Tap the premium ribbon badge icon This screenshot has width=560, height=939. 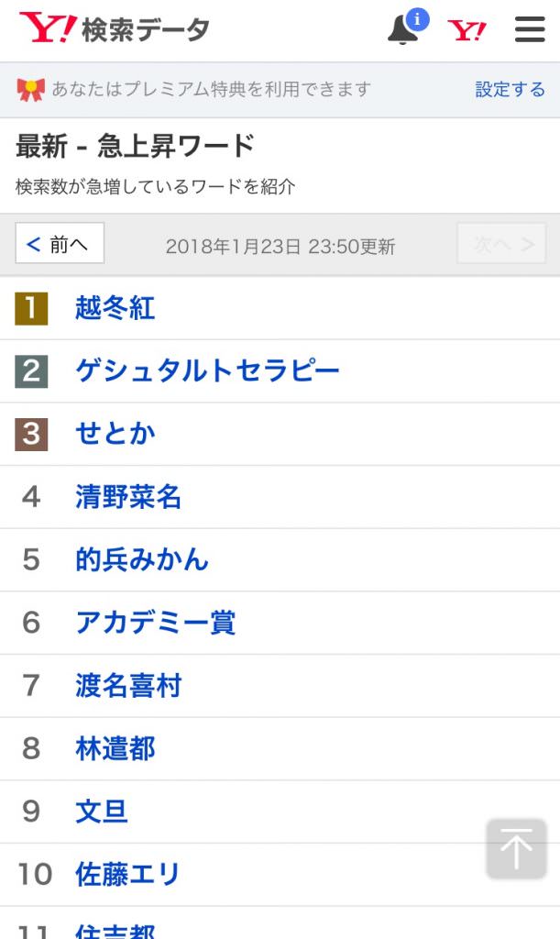[x=30, y=90]
